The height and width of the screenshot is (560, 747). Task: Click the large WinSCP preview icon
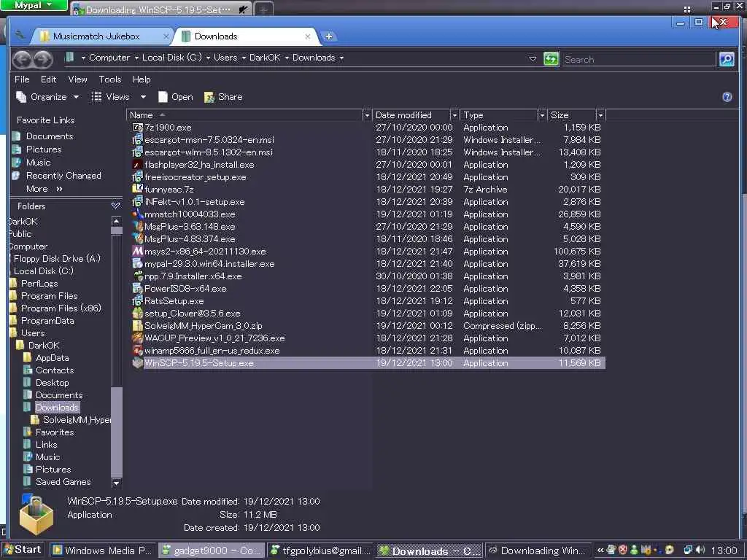[x=36, y=514]
